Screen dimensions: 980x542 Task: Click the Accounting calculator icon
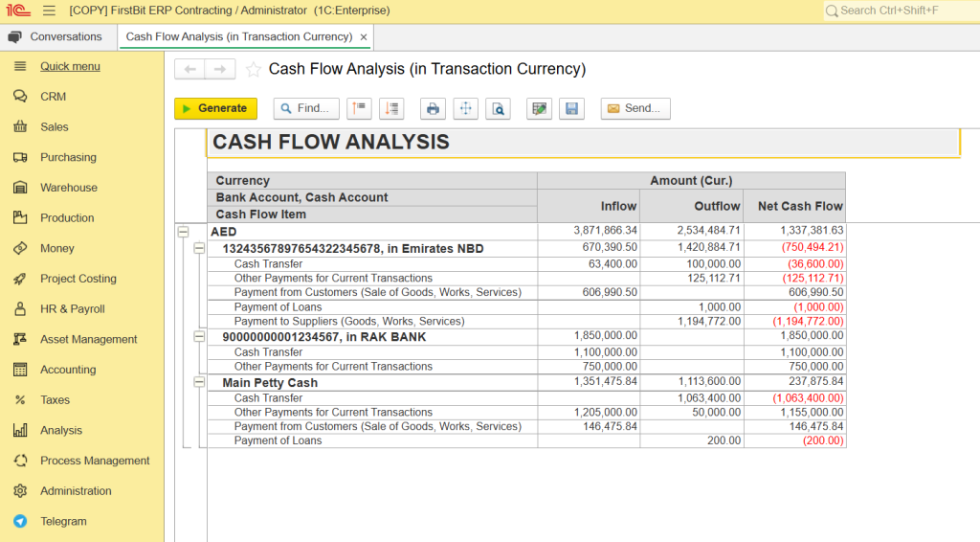(20, 370)
